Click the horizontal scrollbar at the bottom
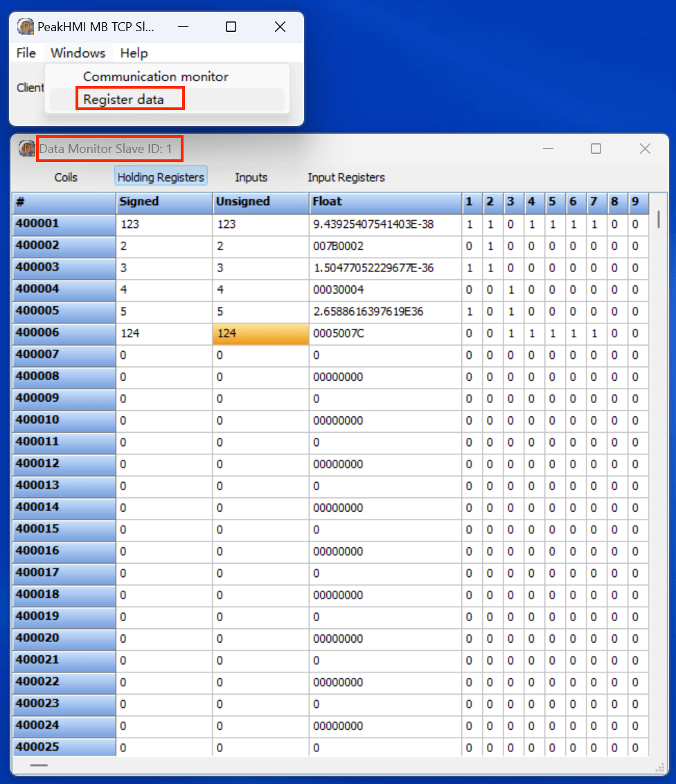The image size is (676, 784). click(38, 765)
